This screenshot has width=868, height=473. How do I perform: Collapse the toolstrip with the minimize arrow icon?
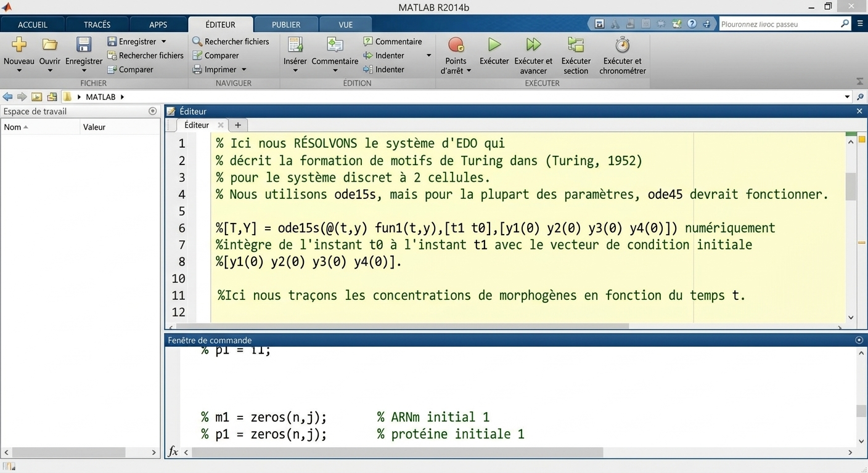[x=860, y=82]
